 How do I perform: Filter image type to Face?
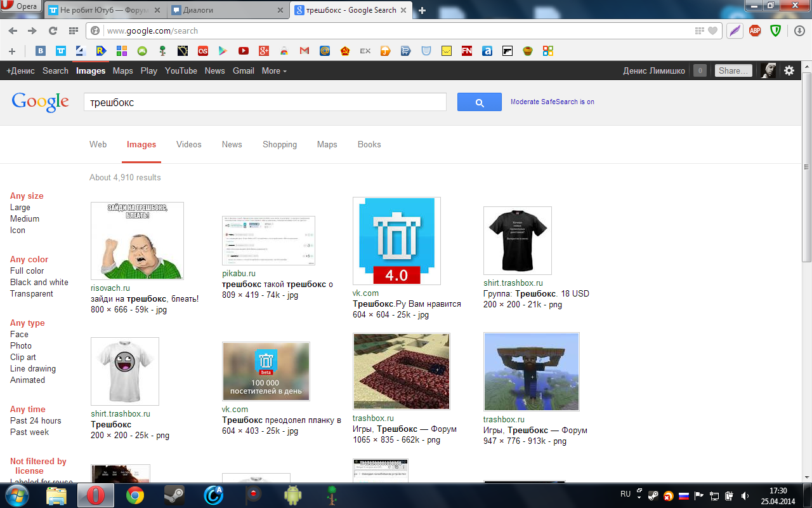point(19,334)
